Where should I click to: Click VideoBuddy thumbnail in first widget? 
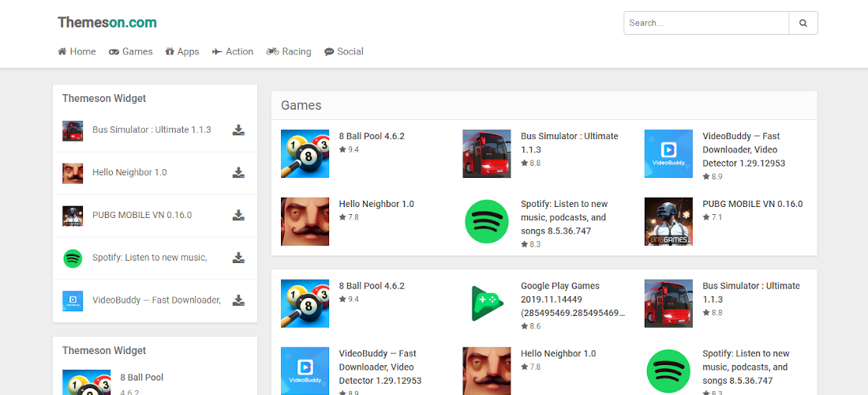[x=73, y=301]
